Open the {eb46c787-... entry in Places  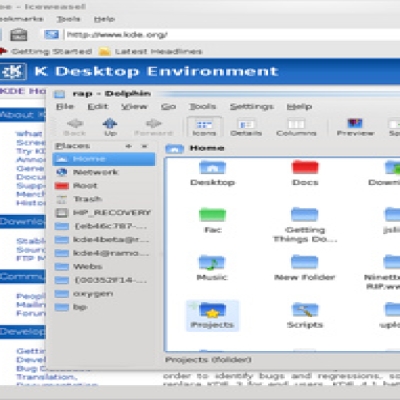tap(104, 226)
